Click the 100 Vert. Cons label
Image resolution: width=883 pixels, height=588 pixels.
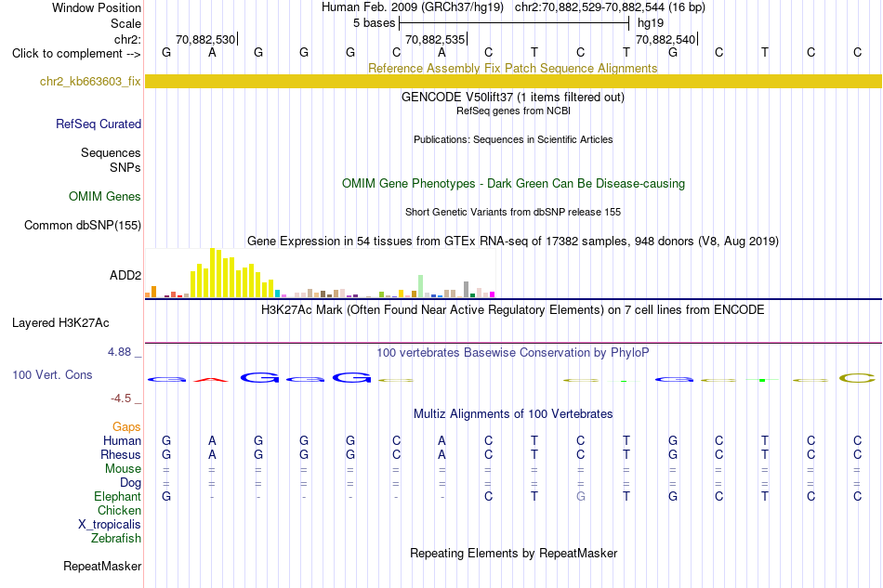point(52,374)
